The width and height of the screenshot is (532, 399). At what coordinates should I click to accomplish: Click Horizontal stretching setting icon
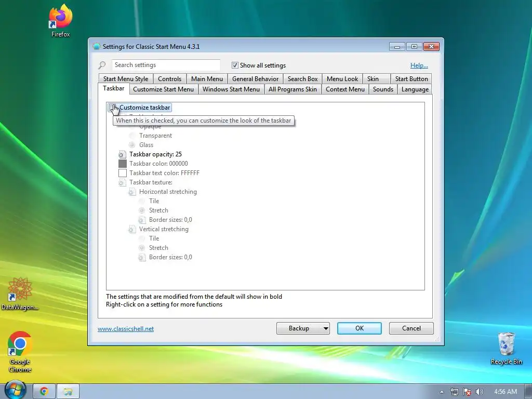[x=132, y=192]
